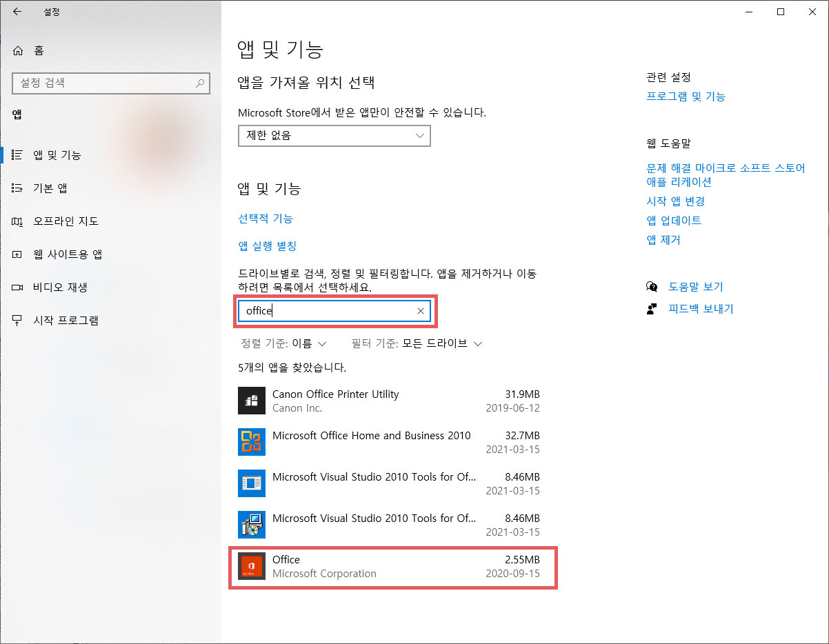
Task: Click the 2019-06-12 install date
Action: click(x=512, y=408)
